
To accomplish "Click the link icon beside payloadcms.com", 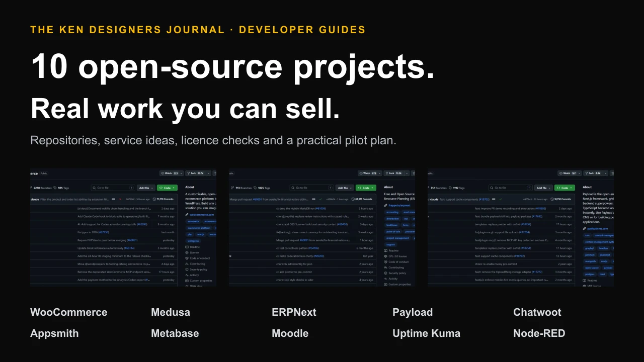I will (x=584, y=228).
